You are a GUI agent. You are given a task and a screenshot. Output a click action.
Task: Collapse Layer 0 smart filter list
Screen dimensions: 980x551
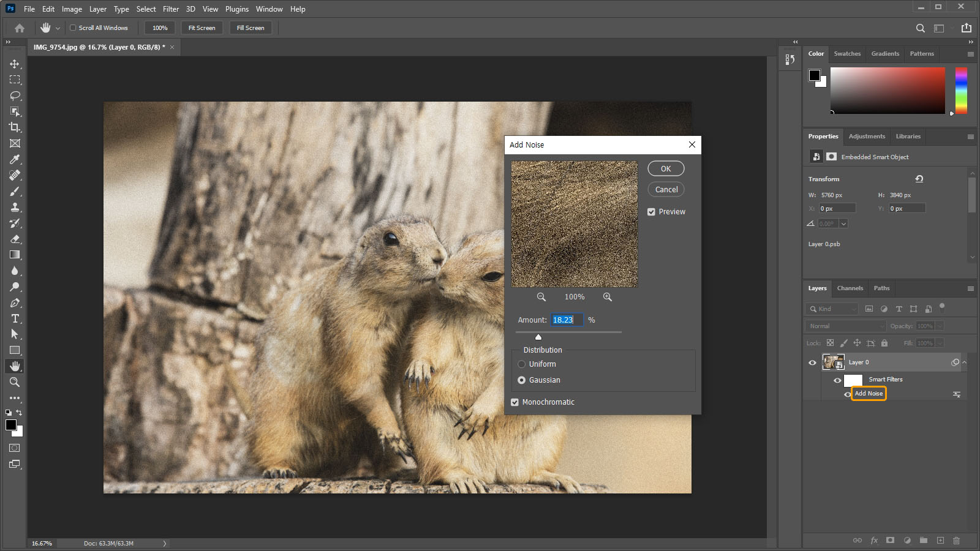point(965,362)
